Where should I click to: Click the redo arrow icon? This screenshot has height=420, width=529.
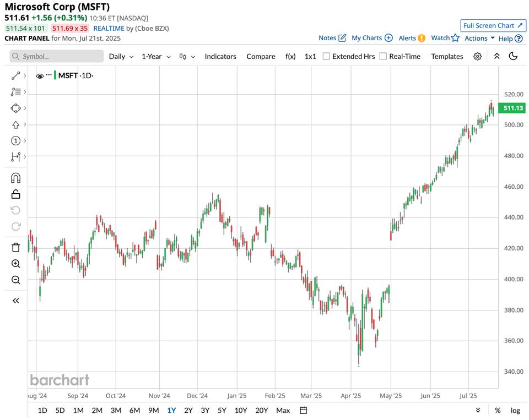point(15,226)
